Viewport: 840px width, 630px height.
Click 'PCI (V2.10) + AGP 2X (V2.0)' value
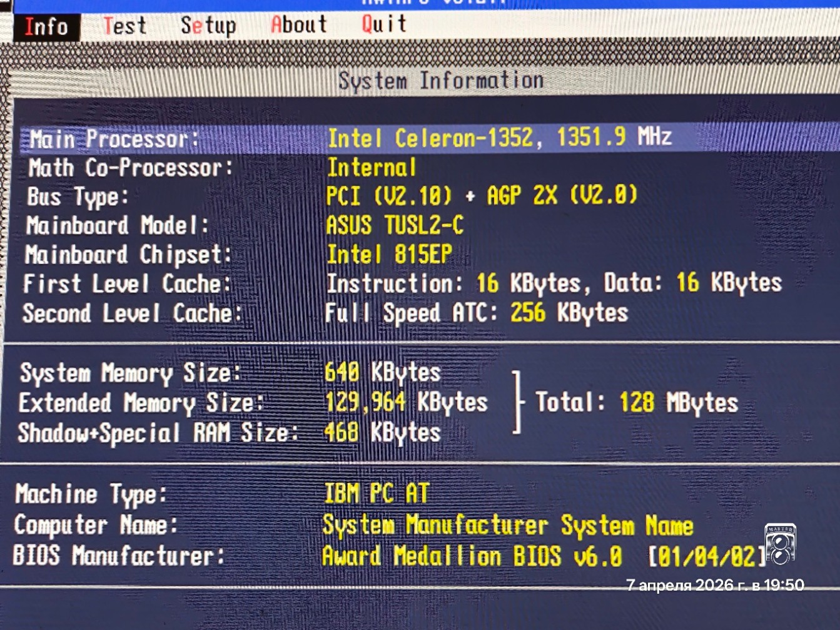coord(482,195)
